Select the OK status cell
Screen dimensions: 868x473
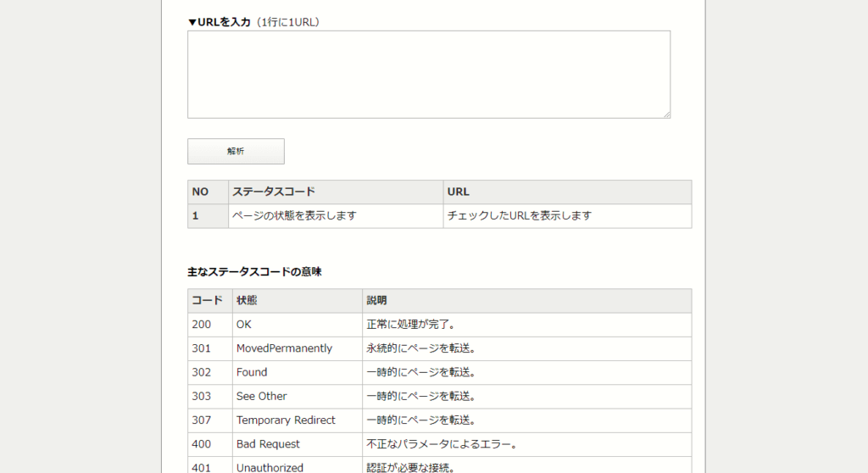(x=298, y=325)
